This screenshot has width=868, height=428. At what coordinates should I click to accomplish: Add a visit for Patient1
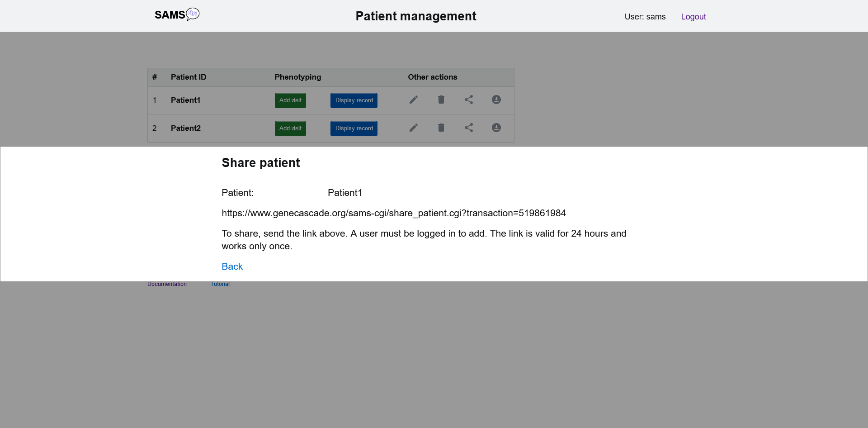290,100
